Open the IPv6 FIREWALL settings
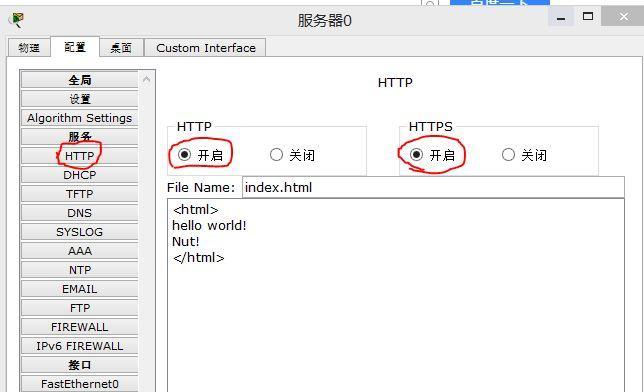 click(80, 346)
